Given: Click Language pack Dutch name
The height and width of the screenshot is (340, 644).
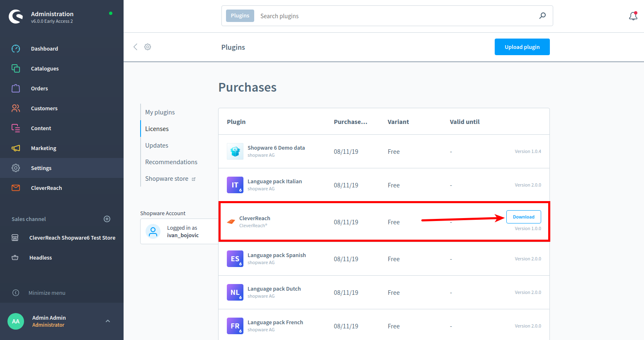Looking at the screenshot, I should [274, 289].
